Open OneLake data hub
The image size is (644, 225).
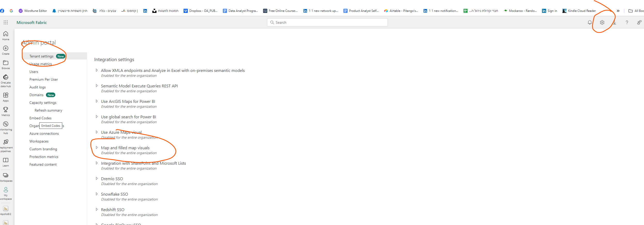(6, 81)
